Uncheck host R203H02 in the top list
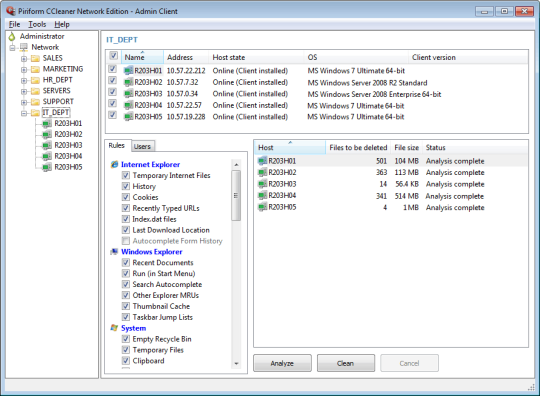Image resolution: width=540 pixels, height=396 pixels. pos(113,81)
